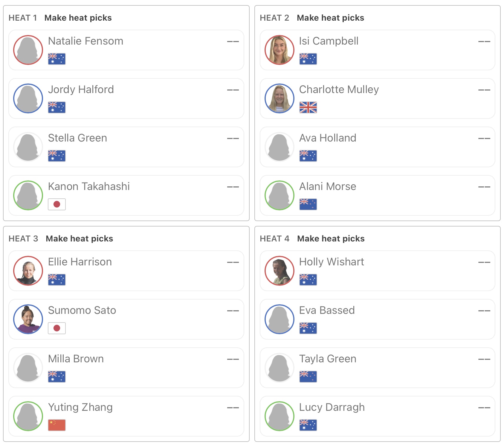Screen dimensions: 504x447
Task: Click the Japan flag under Sumomo Sato
Action: point(57,328)
